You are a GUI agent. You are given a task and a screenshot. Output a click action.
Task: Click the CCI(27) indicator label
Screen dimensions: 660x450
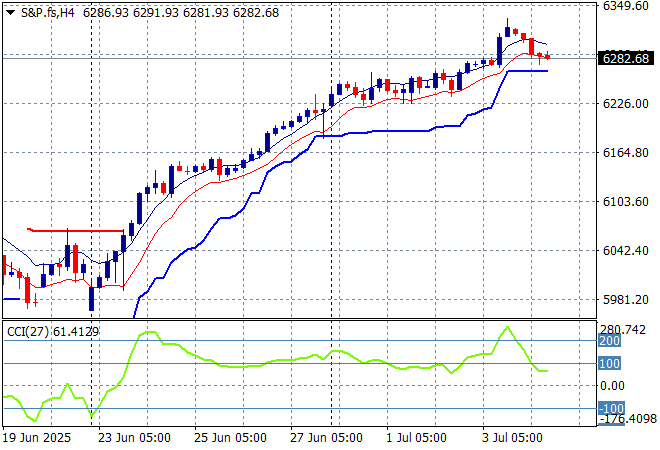click(x=44, y=332)
